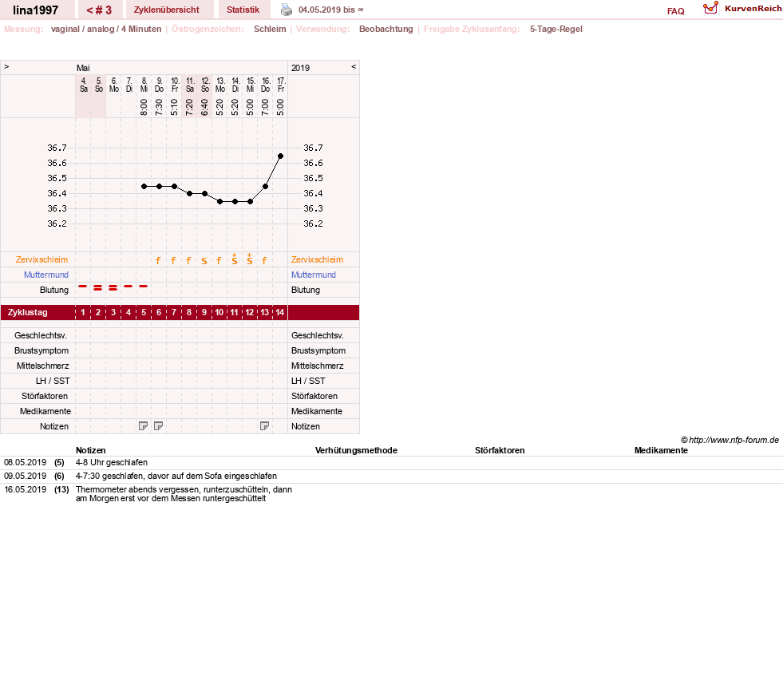Viewport: 783px width, 700px height.
Task: Go to the previous cycle via '< # 3'
Action: point(99,10)
